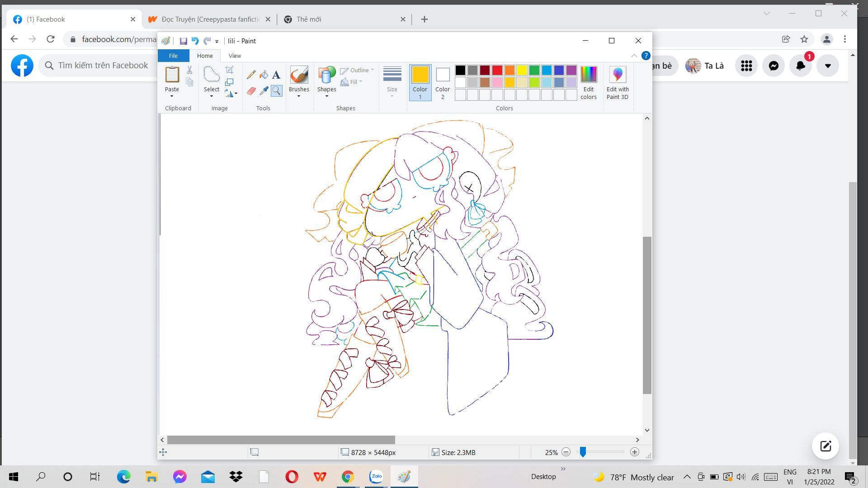Click the zoom slider thumb
The image size is (868, 488).
(583, 452)
